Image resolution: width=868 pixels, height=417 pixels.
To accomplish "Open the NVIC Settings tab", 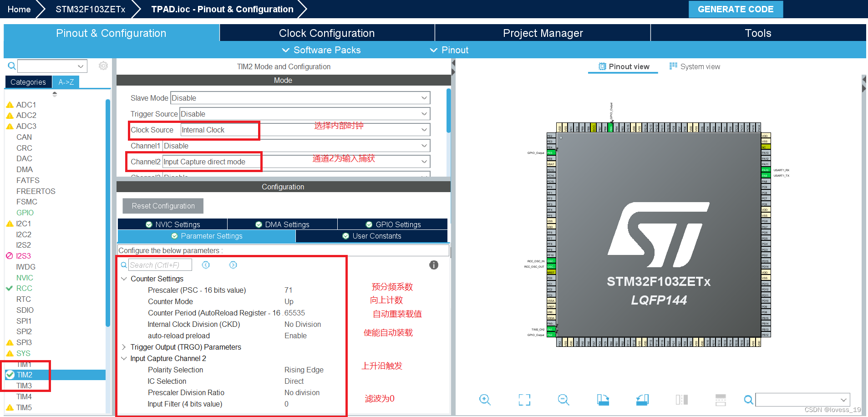I will (173, 224).
